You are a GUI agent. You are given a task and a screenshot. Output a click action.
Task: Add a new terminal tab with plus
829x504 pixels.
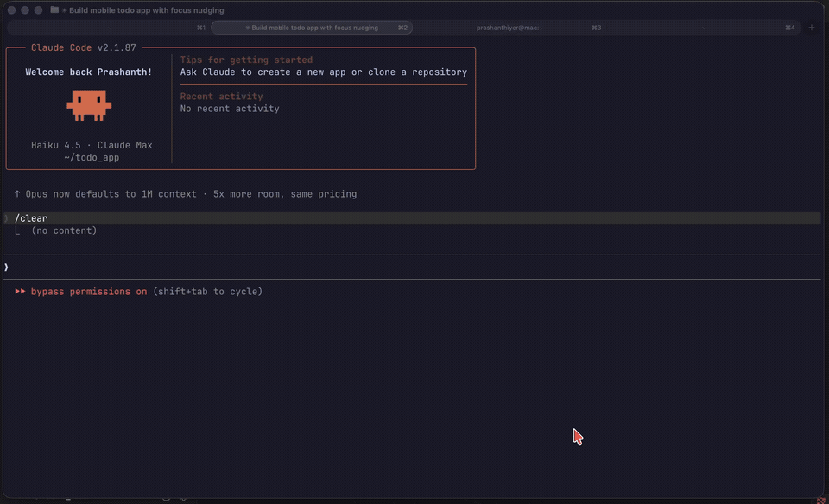(x=812, y=28)
